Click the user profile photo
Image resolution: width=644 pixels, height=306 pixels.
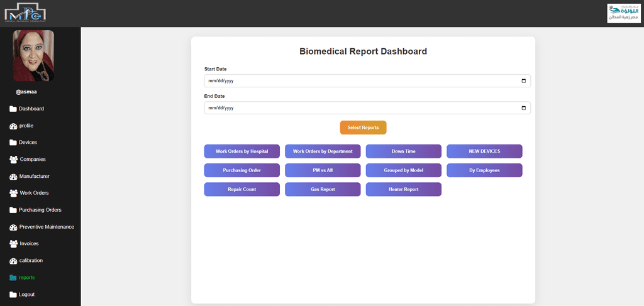pos(33,57)
